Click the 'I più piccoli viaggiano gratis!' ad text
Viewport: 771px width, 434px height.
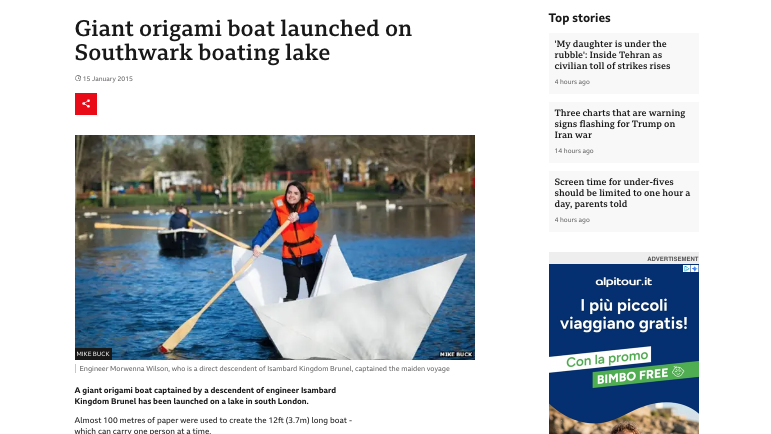(623, 314)
